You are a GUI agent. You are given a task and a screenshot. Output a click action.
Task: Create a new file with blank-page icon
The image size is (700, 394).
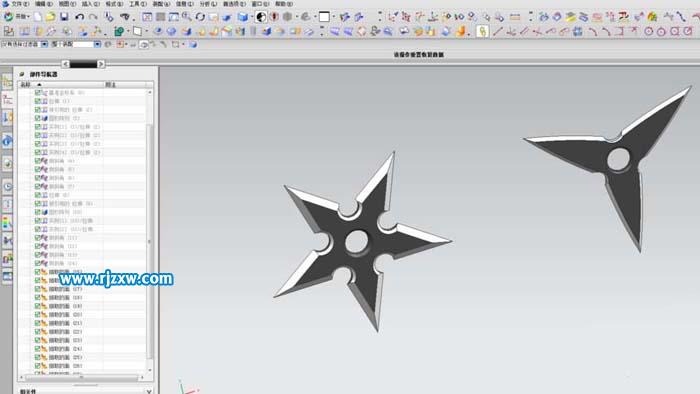tap(38, 17)
